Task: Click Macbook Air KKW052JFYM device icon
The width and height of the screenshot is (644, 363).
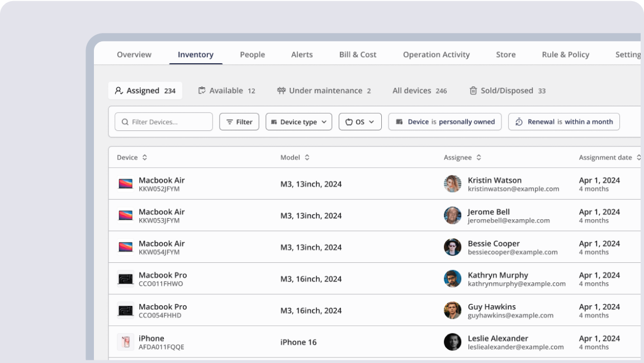Action: (x=125, y=184)
